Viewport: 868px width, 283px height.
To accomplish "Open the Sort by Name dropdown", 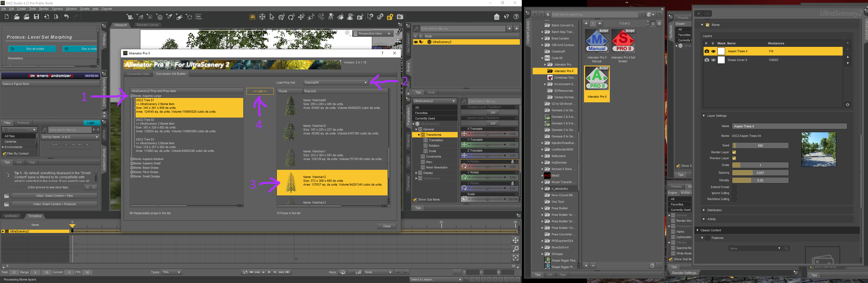I will 70,137.
